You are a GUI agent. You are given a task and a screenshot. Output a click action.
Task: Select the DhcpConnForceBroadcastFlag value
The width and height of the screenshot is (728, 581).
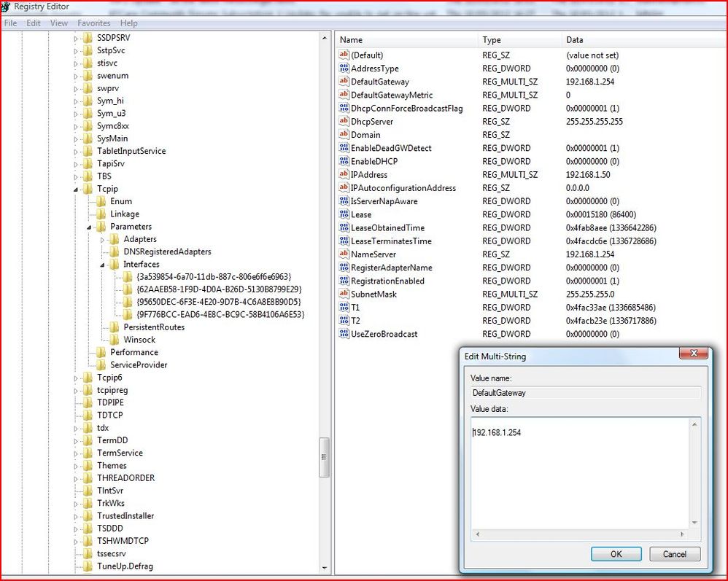[x=407, y=108]
